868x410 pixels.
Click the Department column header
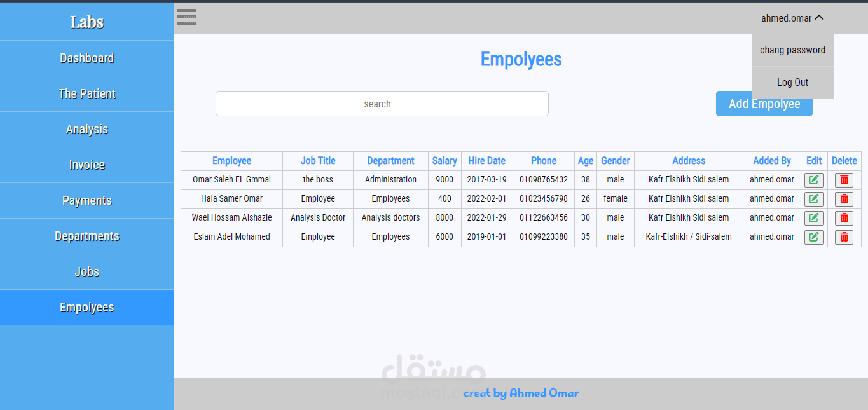pyautogui.click(x=390, y=161)
